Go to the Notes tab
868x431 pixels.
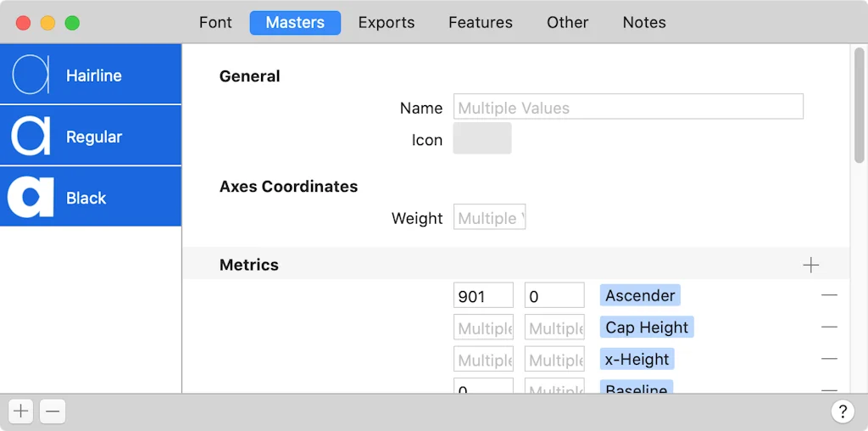(x=644, y=23)
